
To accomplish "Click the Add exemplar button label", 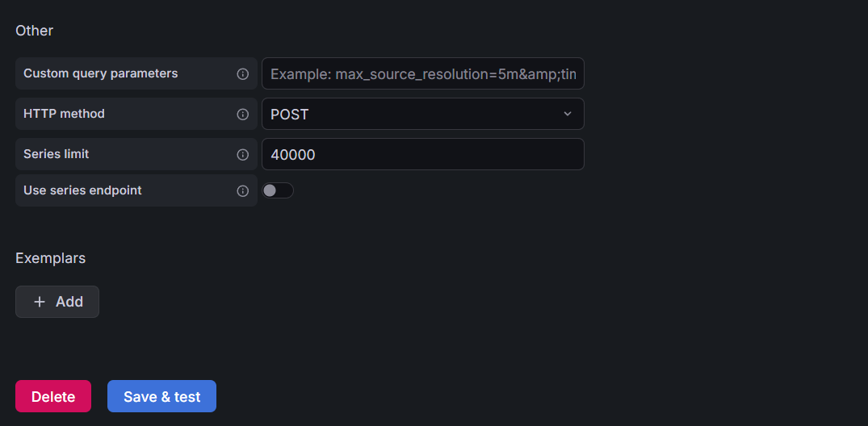I will click(x=69, y=302).
